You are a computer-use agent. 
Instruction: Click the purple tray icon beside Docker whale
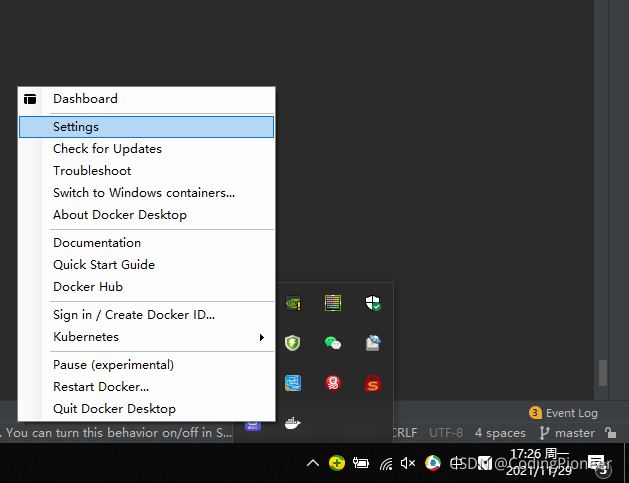point(253,426)
